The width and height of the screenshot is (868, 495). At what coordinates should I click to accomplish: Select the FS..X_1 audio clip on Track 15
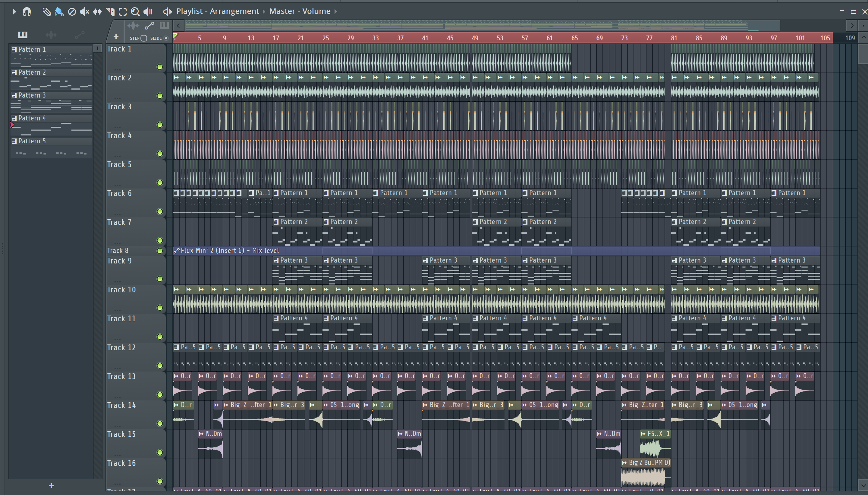pyautogui.click(x=655, y=444)
